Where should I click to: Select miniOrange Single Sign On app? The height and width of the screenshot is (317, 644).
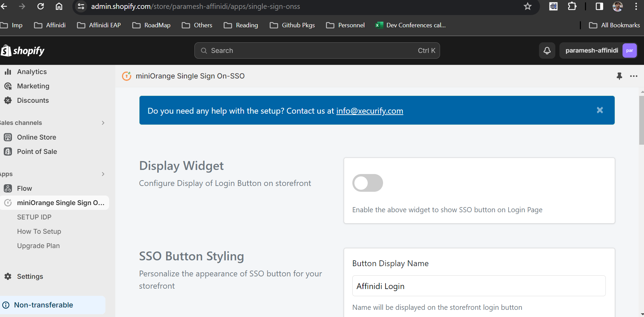(55, 203)
